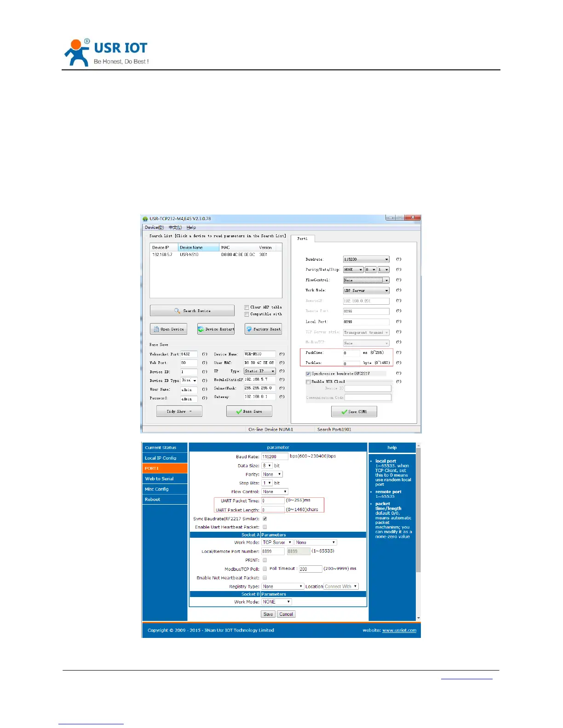Click the help mark beside Password field
This screenshot has width=563, height=728.
click(x=205, y=398)
